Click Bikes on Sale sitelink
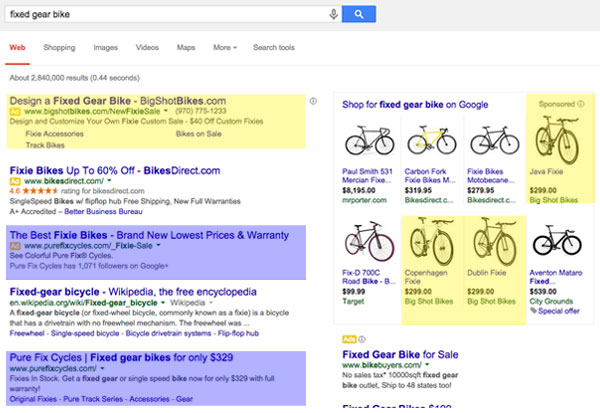 pos(199,134)
